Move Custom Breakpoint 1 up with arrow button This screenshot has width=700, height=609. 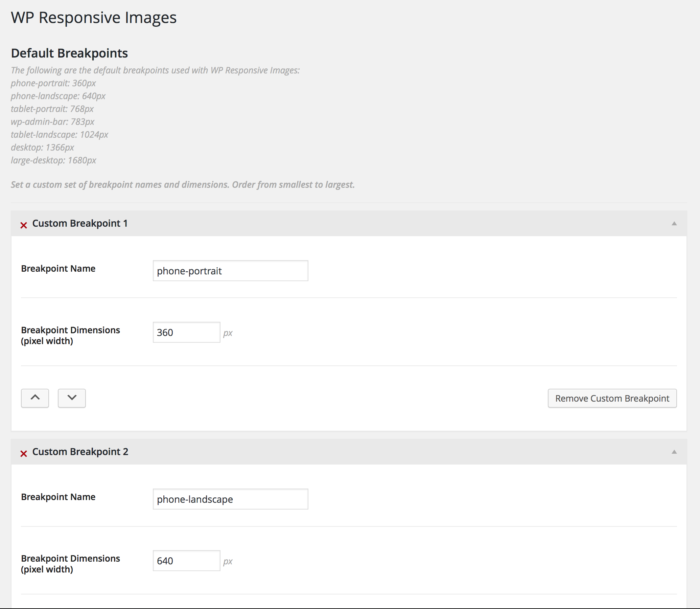point(35,398)
